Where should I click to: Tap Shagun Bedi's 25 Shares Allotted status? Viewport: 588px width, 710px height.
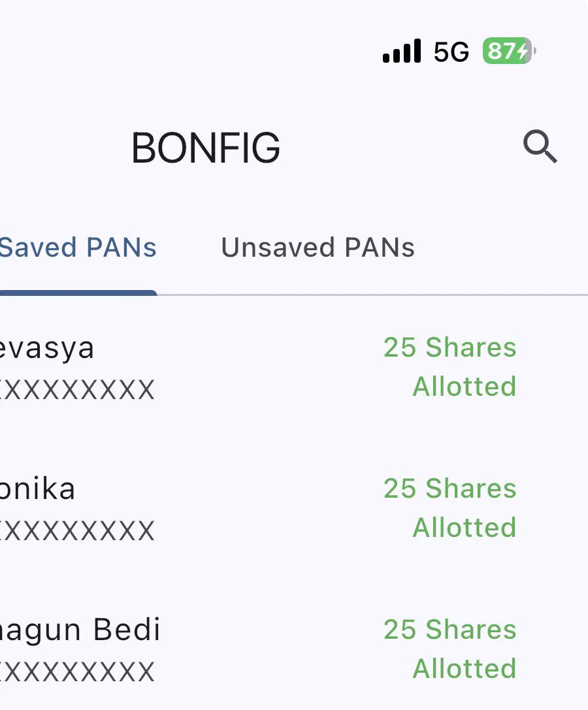coord(450,649)
